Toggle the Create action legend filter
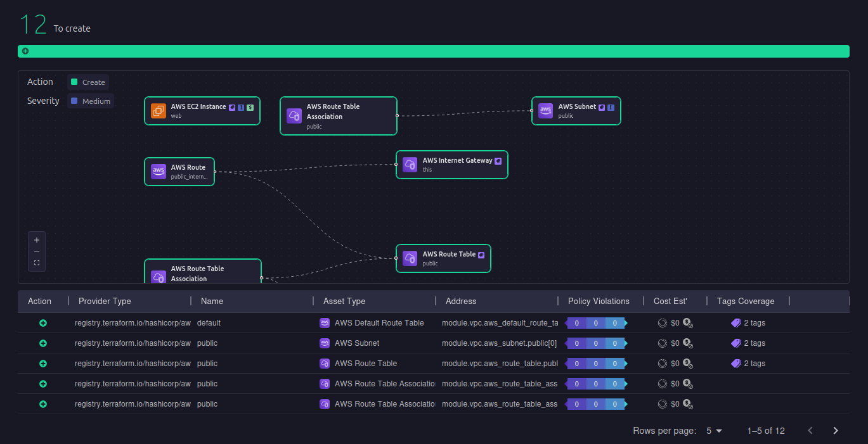The height and width of the screenshot is (444, 868). [88, 82]
